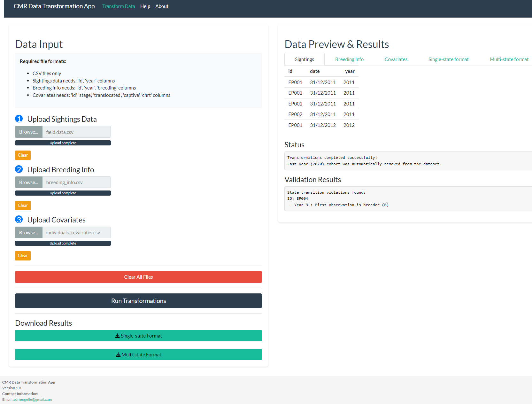The image size is (532, 404).
Task: Switch to the Breeding Info tab
Action: (x=349, y=59)
